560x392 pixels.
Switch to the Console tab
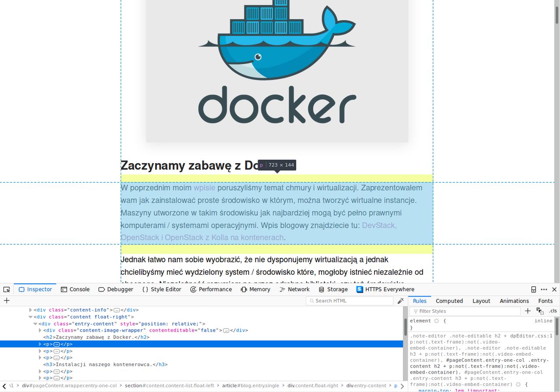click(x=75, y=290)
